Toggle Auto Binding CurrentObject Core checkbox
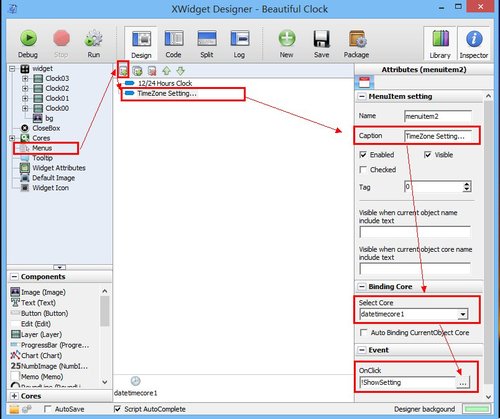 tap(364, 333)
